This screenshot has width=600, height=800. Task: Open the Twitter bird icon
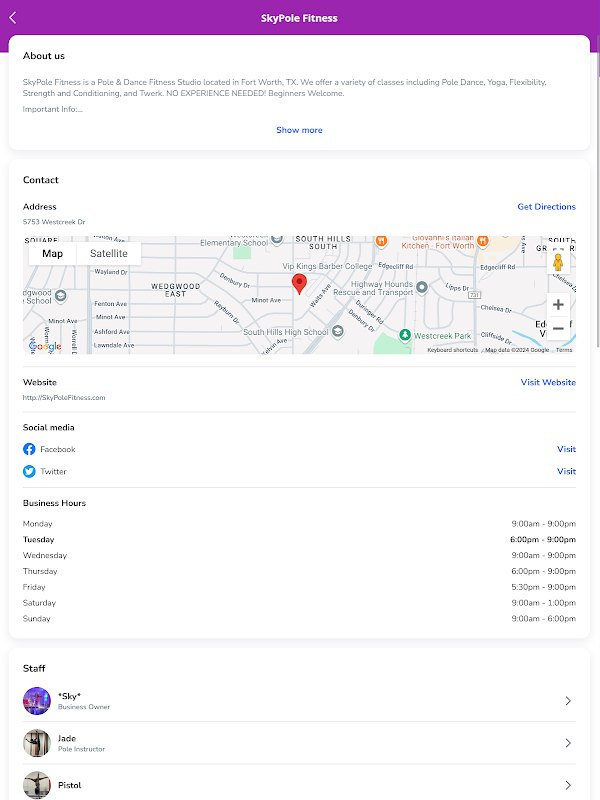click(x=29, y=471)
